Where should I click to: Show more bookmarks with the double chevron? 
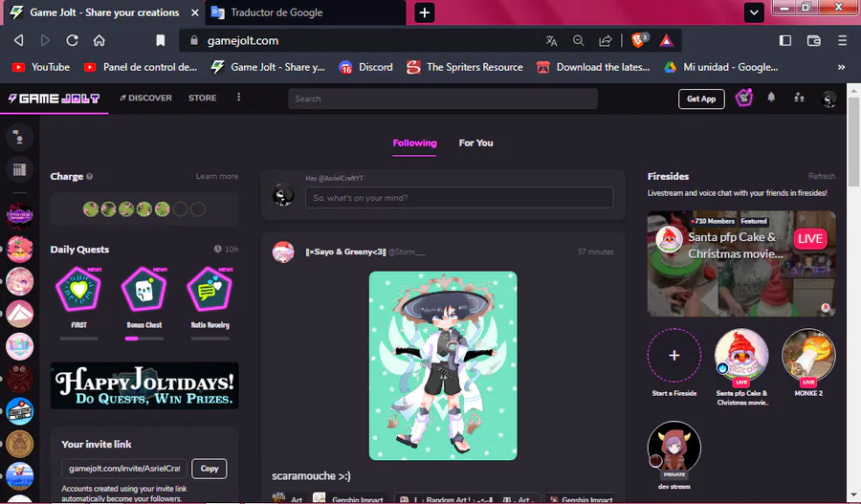pyautogui.click(x=841, y=67)
